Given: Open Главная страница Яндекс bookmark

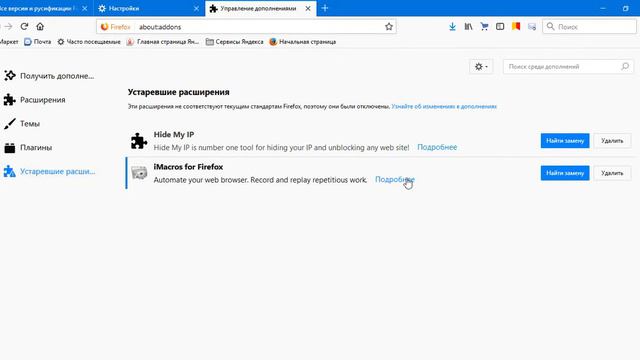Looking at the screenshot, I should pyautogui.click(x=163, y=42).
